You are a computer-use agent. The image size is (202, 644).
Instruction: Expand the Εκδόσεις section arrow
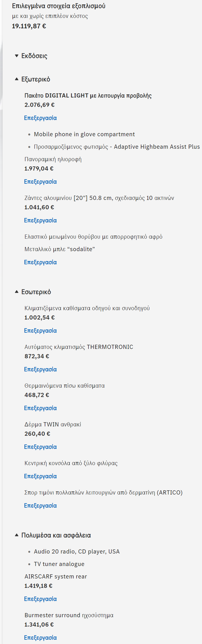pyautogui.click(x=17, y=56)
